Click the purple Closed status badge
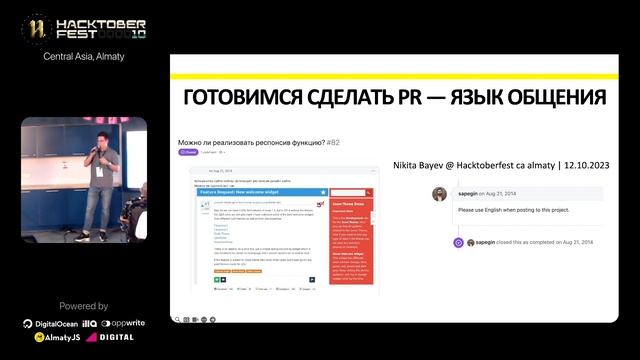The height and width of the screenshot is (360, 640). [188, 152]
